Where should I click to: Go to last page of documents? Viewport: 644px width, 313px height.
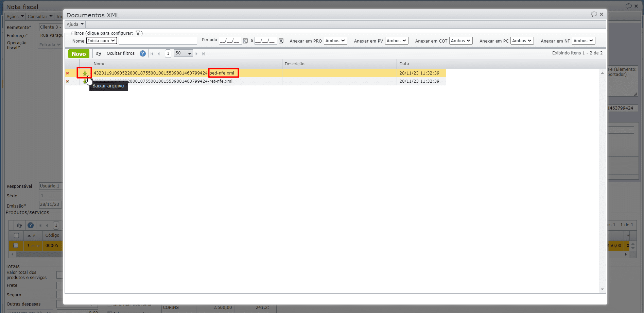point(203,54)
